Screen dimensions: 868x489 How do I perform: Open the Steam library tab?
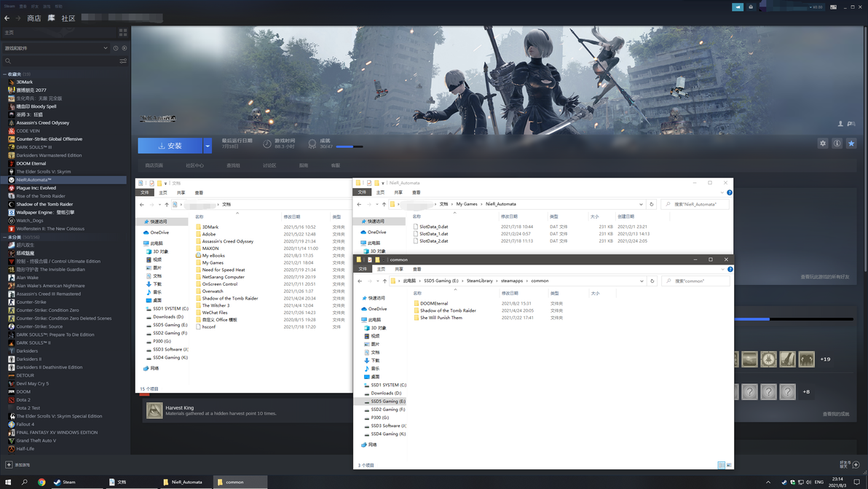[51, 18]
